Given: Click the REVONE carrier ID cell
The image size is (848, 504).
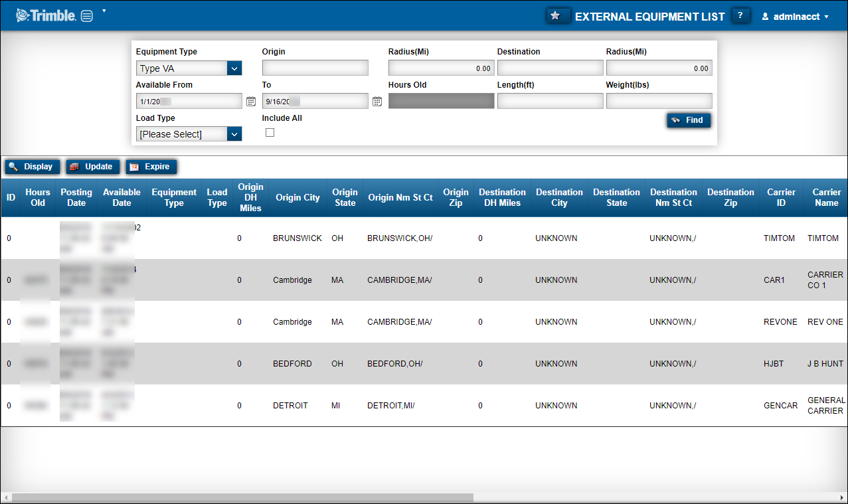Looking at the screenshot, I should pos(780,322).
